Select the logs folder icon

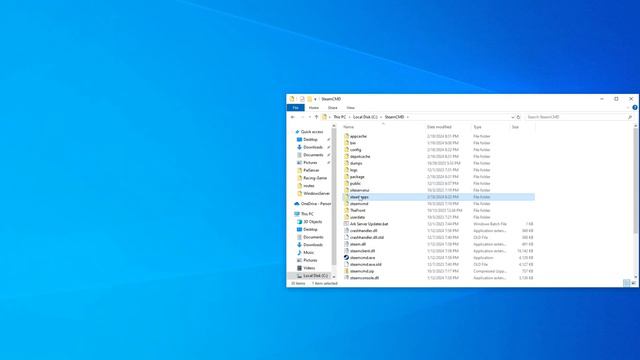[x=346, y=170]
